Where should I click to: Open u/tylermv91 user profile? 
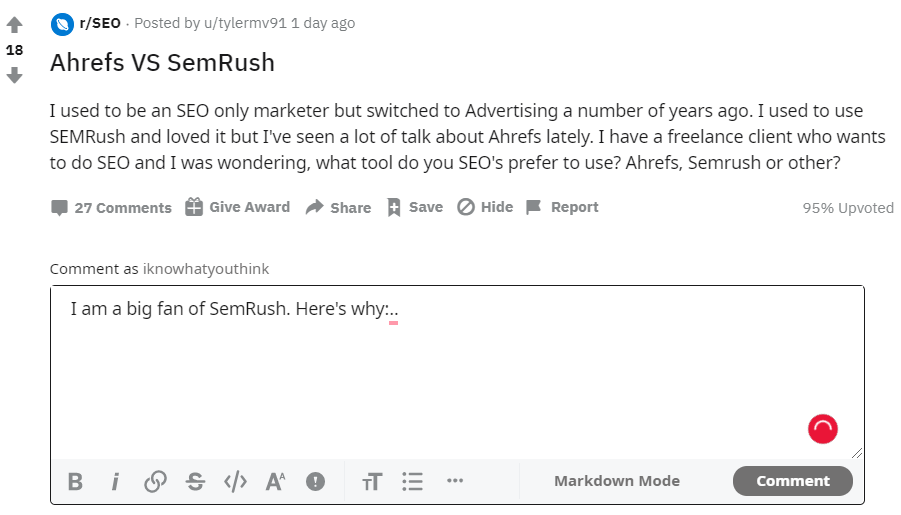point(245,23)
